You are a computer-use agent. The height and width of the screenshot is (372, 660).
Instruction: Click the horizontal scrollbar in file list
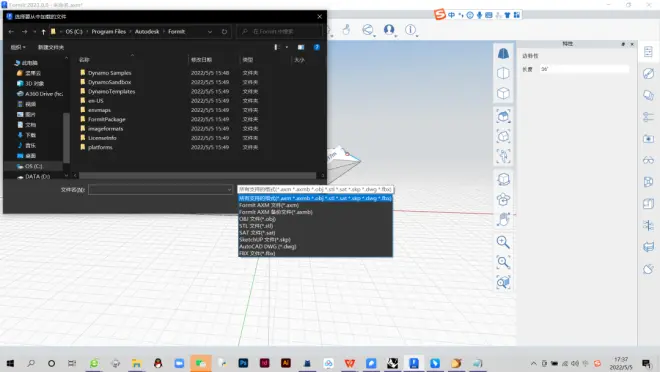197,175
